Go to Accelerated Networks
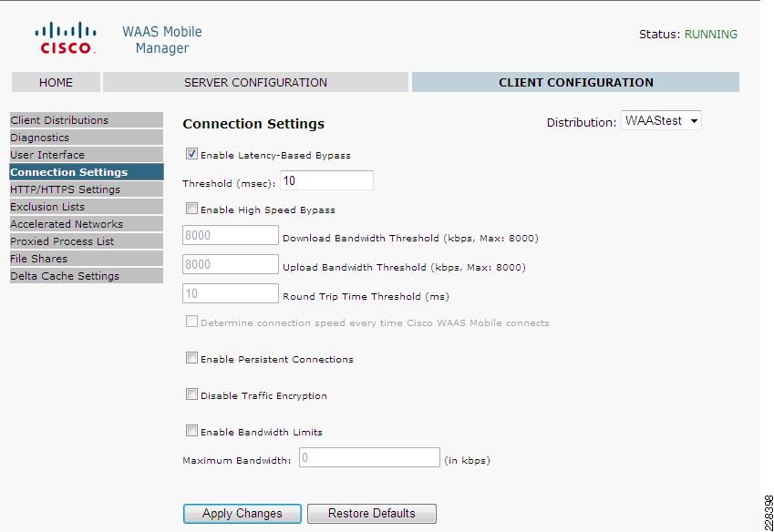The image size is (774, 532). pyautogui.click(x=87, y=224)
